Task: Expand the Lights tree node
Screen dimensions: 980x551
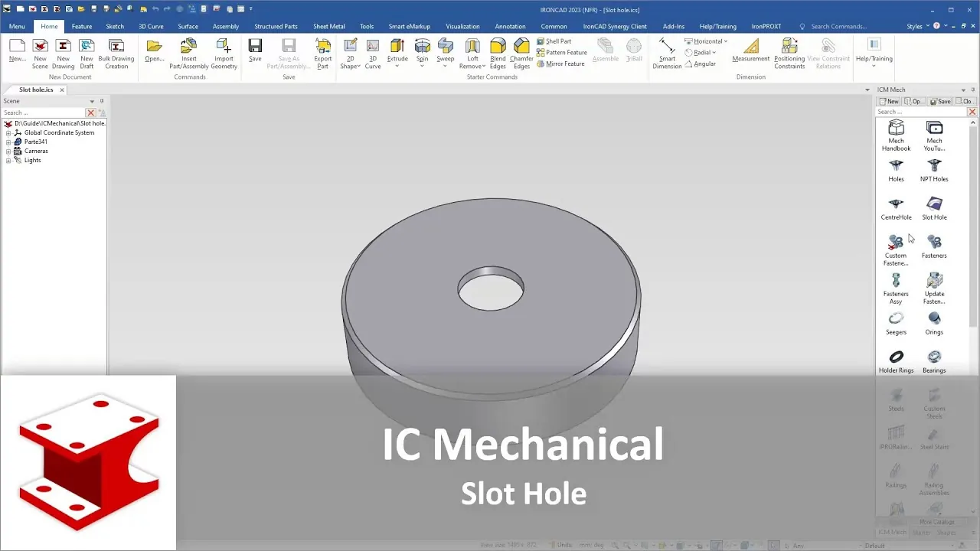Action: pos(8,160)
